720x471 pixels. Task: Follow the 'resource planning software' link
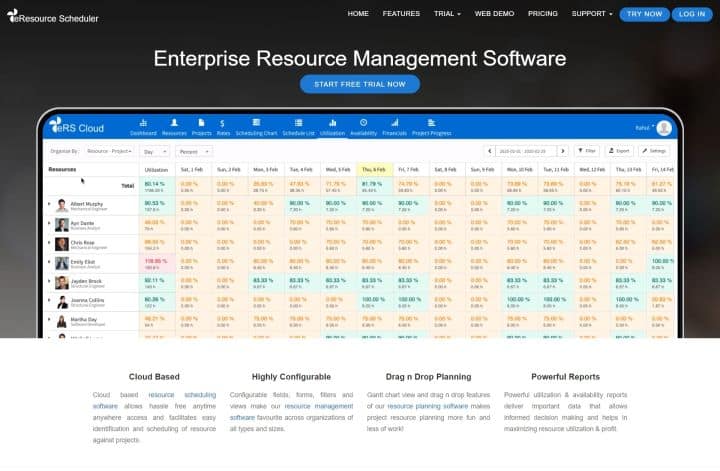428,406
